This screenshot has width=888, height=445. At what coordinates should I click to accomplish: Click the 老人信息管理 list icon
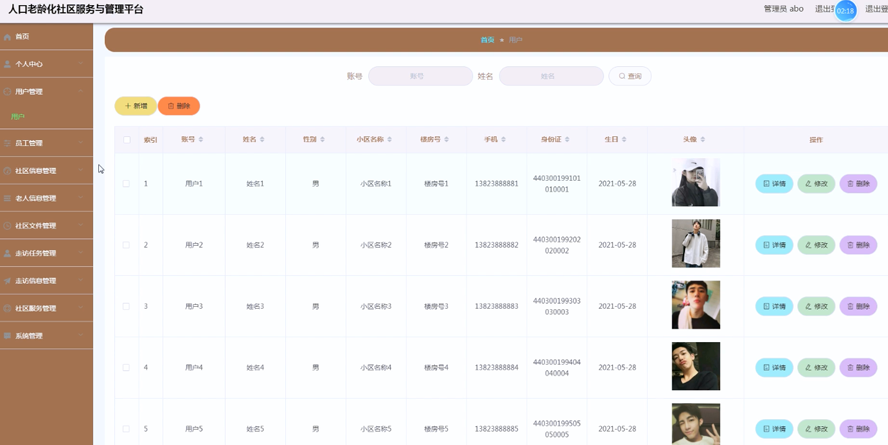[7, 199]
